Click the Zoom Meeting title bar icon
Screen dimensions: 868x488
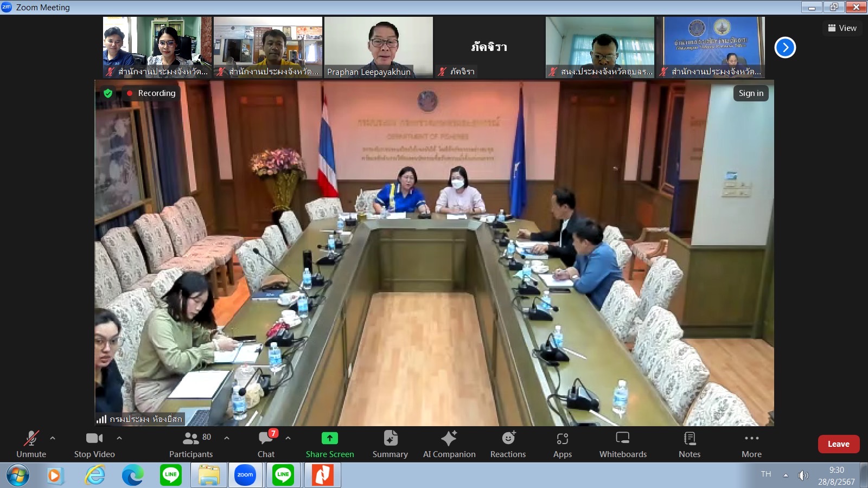(x=7, y=7)
